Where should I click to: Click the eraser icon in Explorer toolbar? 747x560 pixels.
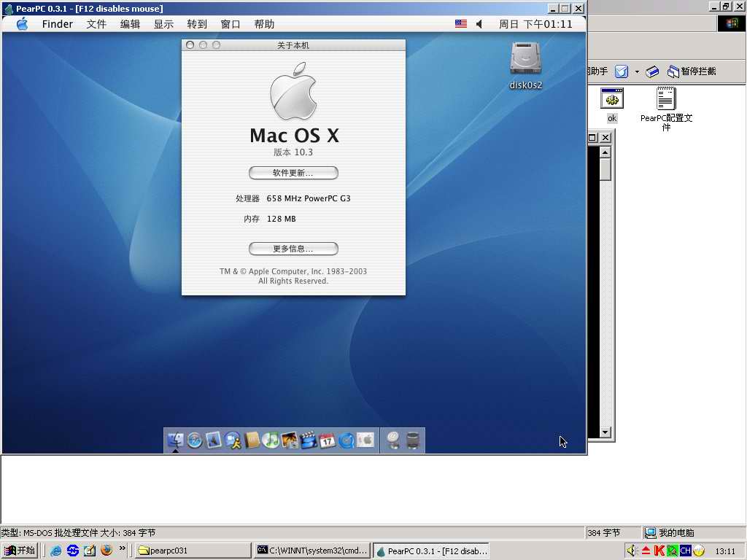coord(652,71)
